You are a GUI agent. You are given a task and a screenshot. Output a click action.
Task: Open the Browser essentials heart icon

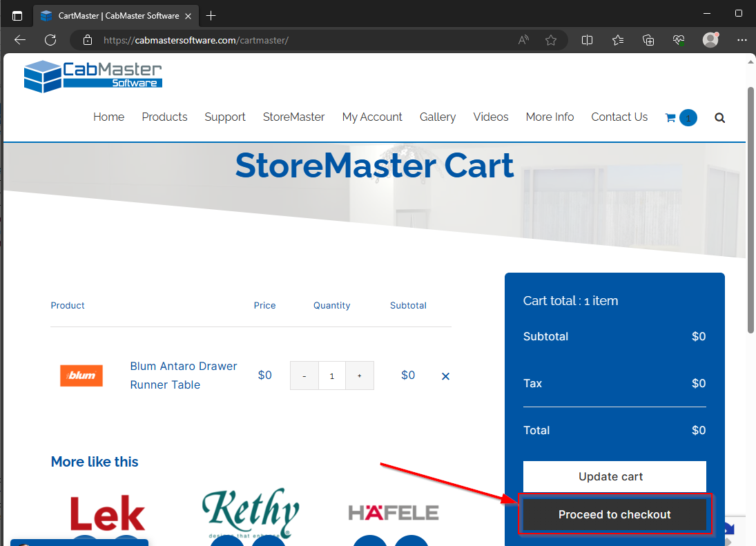pyautogui.click(x=679, y=40)
